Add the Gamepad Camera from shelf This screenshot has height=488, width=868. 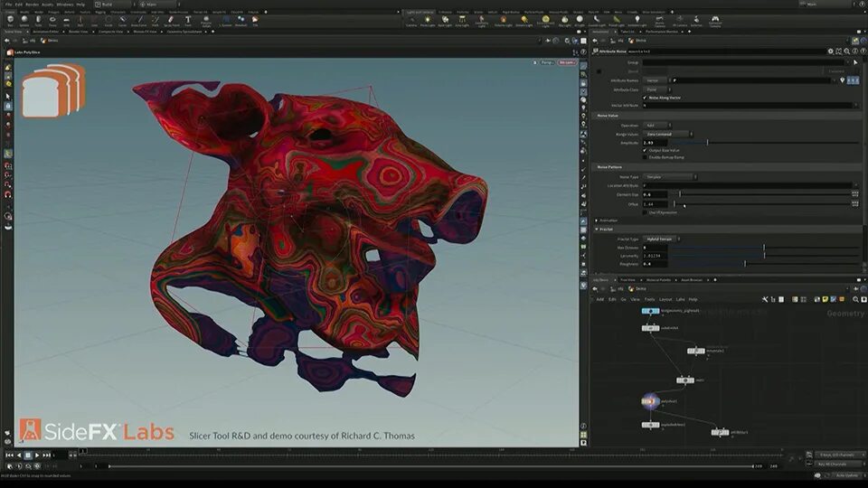pyautogui.click(x=715, y=21)
